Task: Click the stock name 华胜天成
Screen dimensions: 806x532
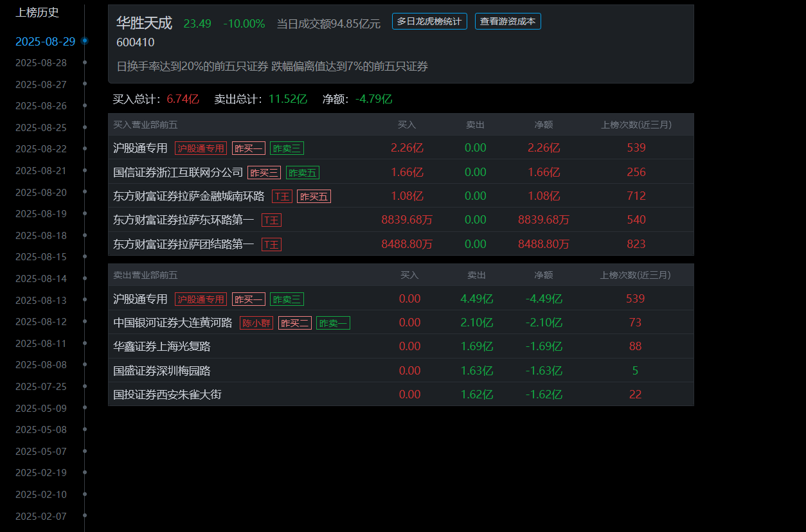Action: coord(145,23)
